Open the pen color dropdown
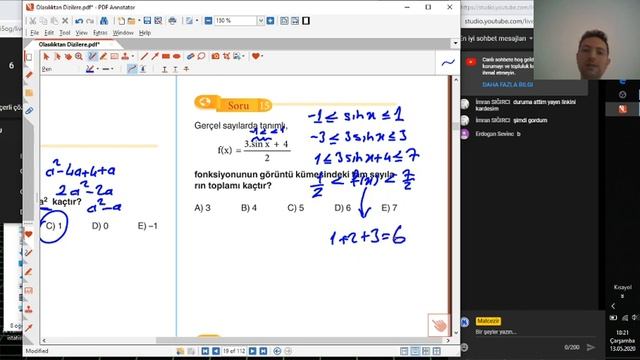The image size is (640, 360). (98, 69)
